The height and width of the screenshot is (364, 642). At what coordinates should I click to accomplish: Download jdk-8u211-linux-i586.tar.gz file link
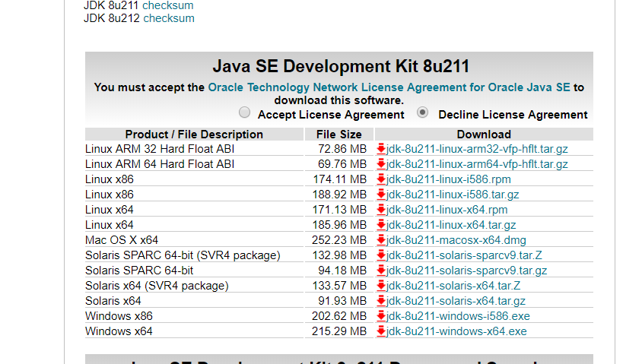click(x=453, y=195)
